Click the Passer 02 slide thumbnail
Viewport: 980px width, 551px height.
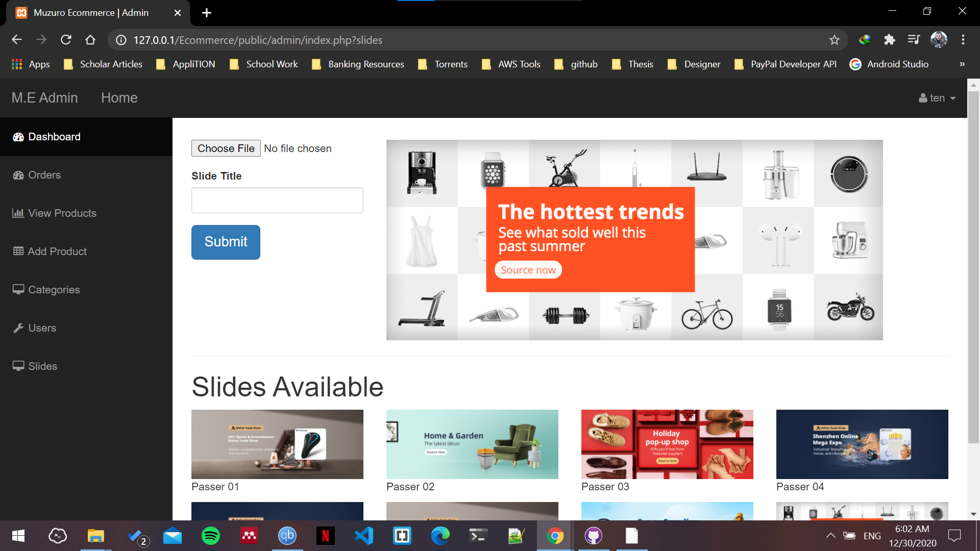click(x=472, y=444)
